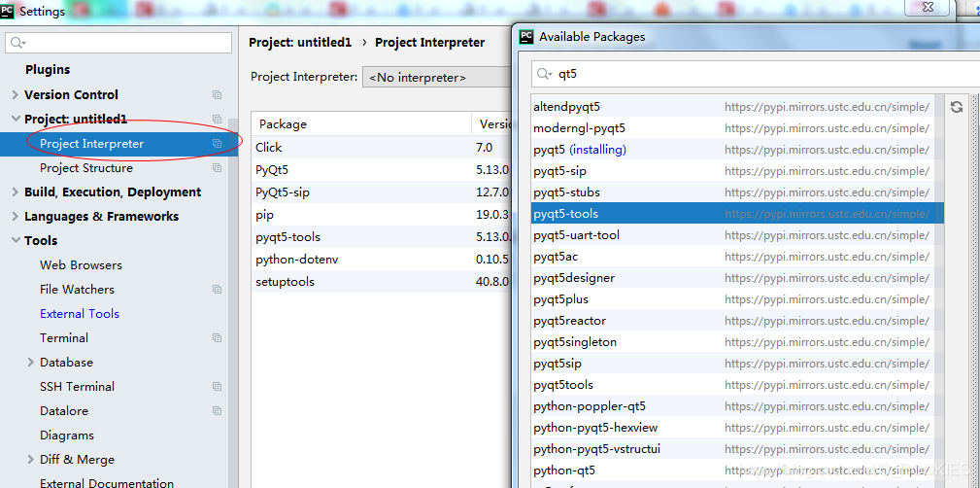Select pyqt5-uart-tool in Available Packages
Image resolution: width=980 pixels, height=488 pixels.
click(732, 235)
